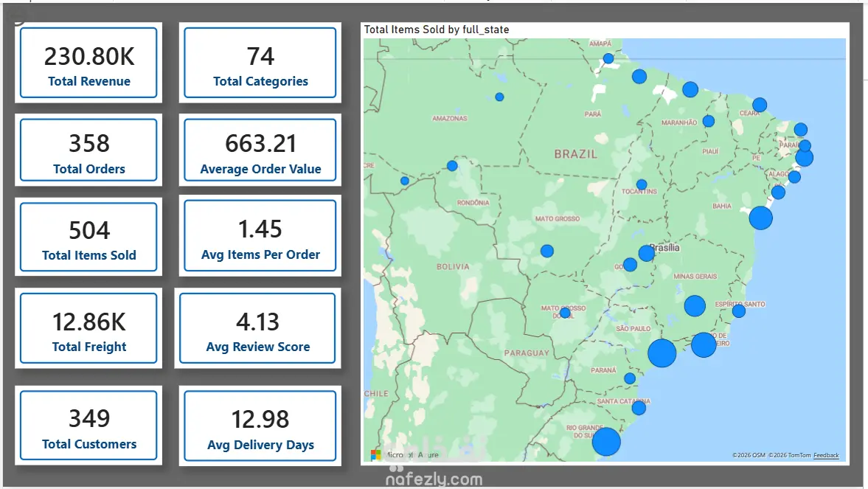The width and height of the screenshot is (868, 489).
Task: Select the Bahia bubble on map
Action: [x=760, y=218]
